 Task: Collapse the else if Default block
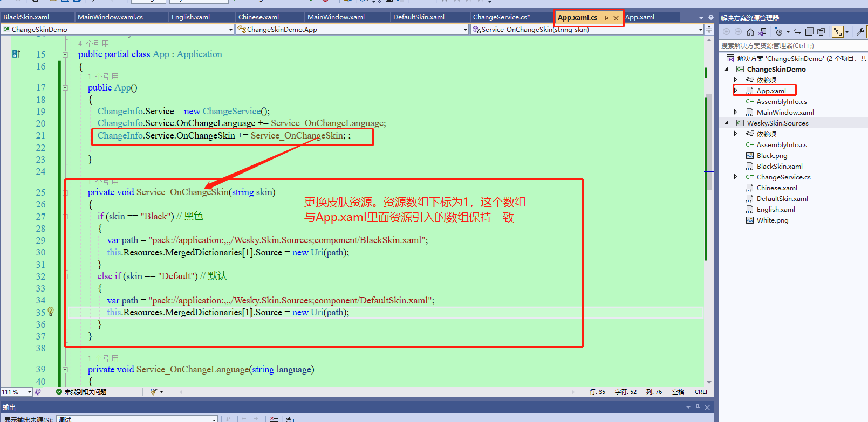(65, 276)
